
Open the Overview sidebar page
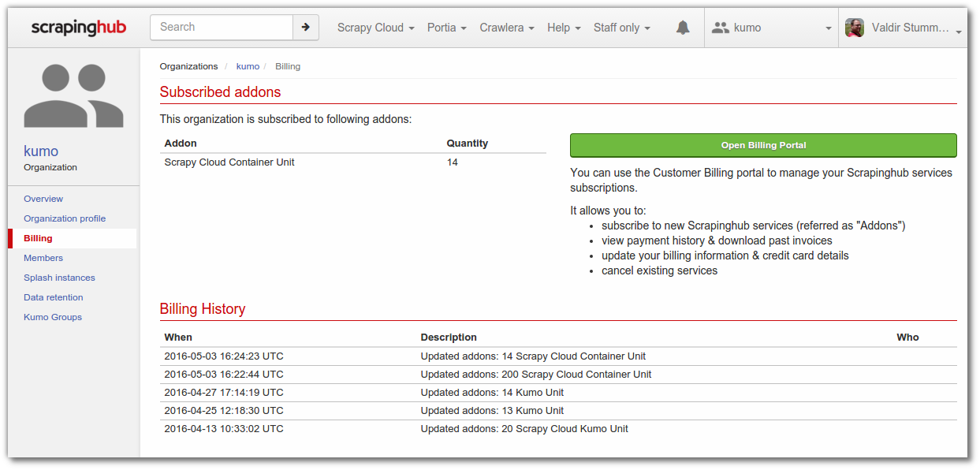43,199
